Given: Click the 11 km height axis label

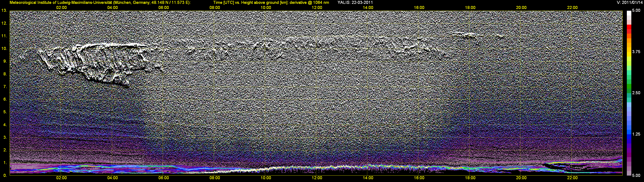Looking at the screenshot, I should coord(4,36).
